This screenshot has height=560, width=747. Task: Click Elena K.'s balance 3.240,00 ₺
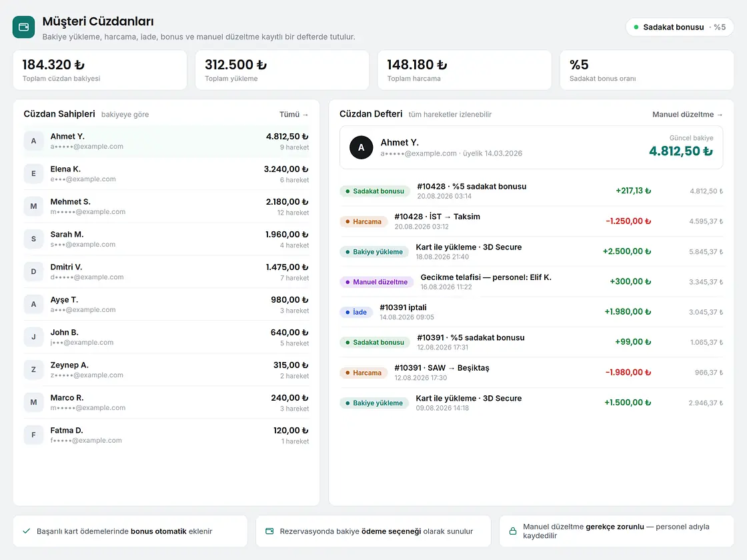click(286, 169)
